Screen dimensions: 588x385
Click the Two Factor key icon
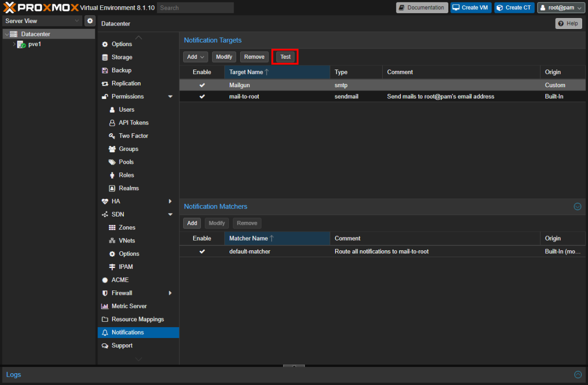112,136
